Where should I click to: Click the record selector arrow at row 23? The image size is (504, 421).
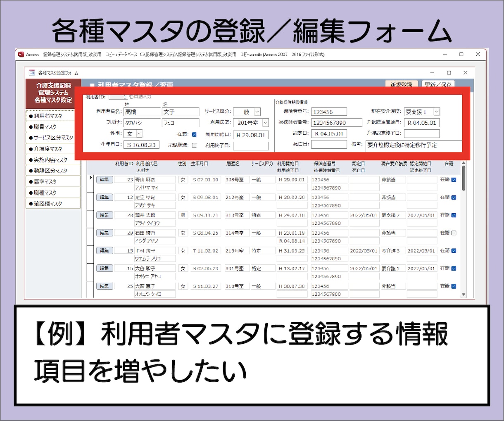coord(91,178)
